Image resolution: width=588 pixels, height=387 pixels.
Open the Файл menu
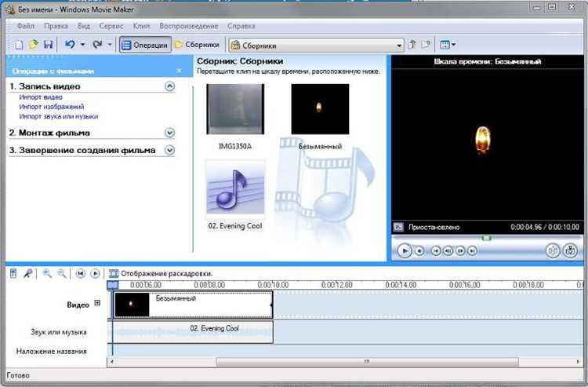tap(26, 26)
